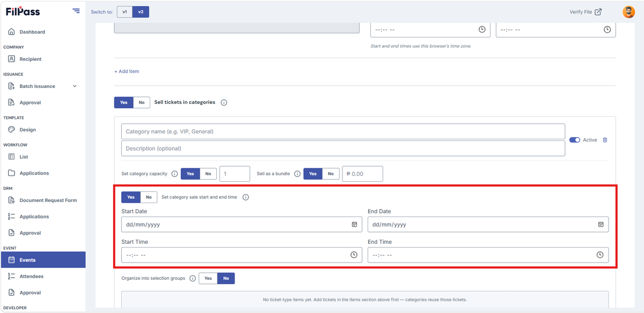
Task: Toggle off the category Active switch
Action: (x=575, y=140)
